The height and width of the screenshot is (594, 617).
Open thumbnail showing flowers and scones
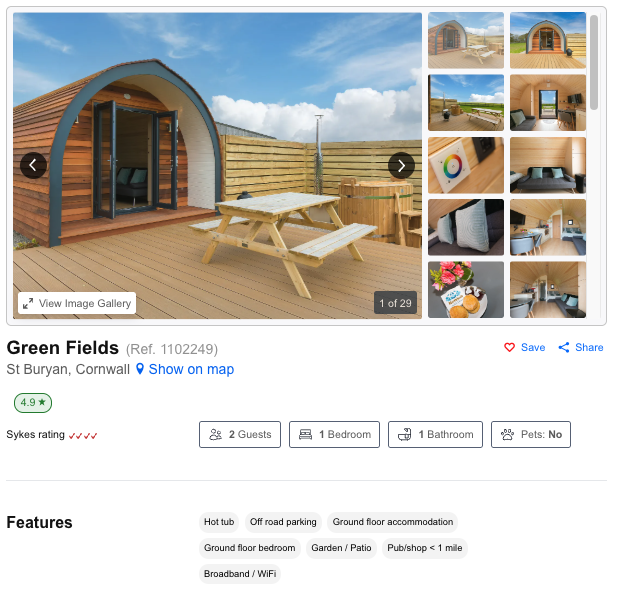466,290
